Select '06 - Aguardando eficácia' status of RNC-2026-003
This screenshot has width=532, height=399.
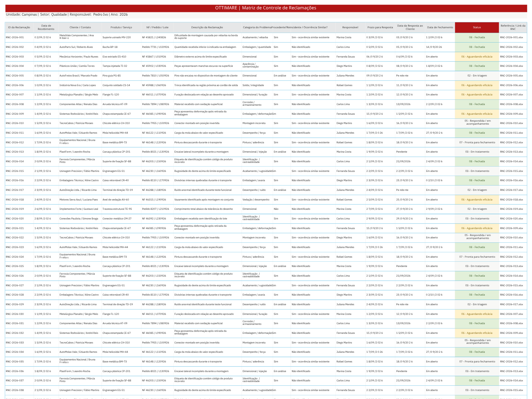477,57
